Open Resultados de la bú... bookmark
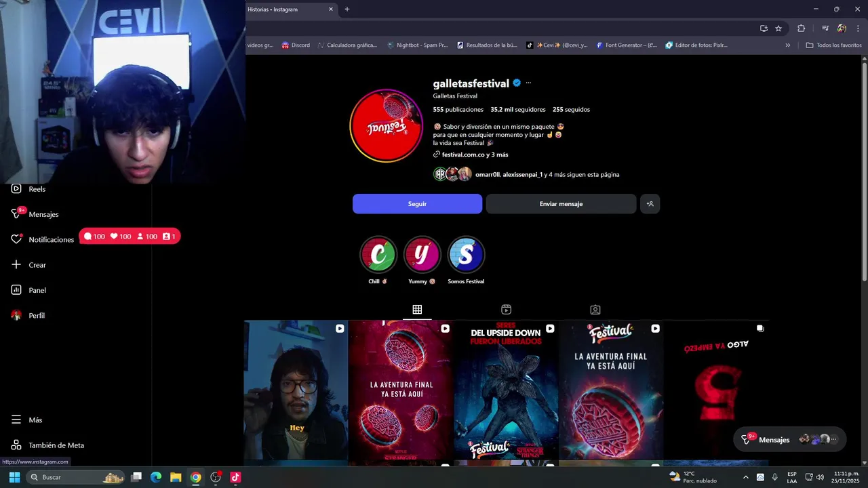868x488 pixels. 487,45
